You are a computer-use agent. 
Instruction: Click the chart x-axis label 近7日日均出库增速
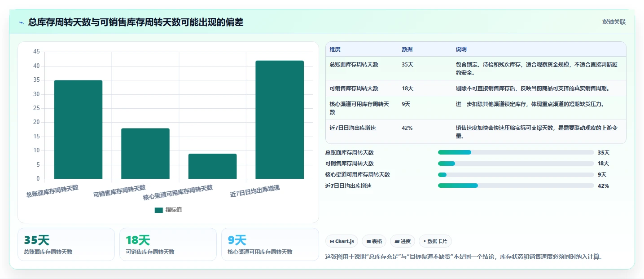(x=255, y=191)
